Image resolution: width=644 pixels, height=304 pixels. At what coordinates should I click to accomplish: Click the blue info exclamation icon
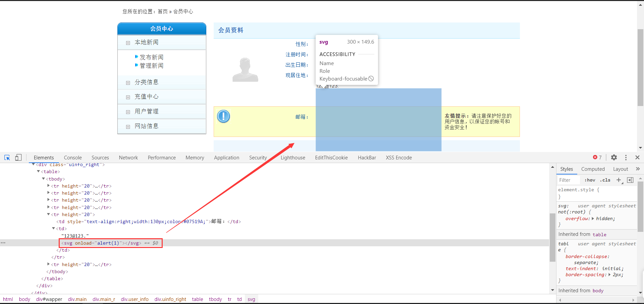[x=223, y=116]
